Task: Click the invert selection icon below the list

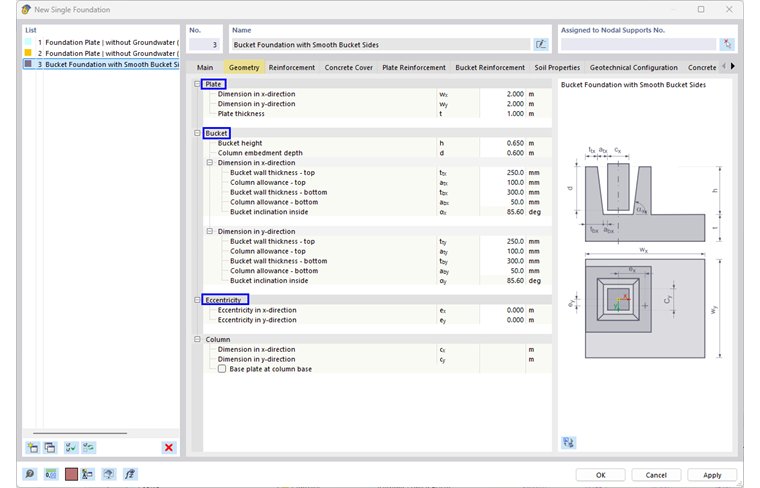Action: click(88, 448)
